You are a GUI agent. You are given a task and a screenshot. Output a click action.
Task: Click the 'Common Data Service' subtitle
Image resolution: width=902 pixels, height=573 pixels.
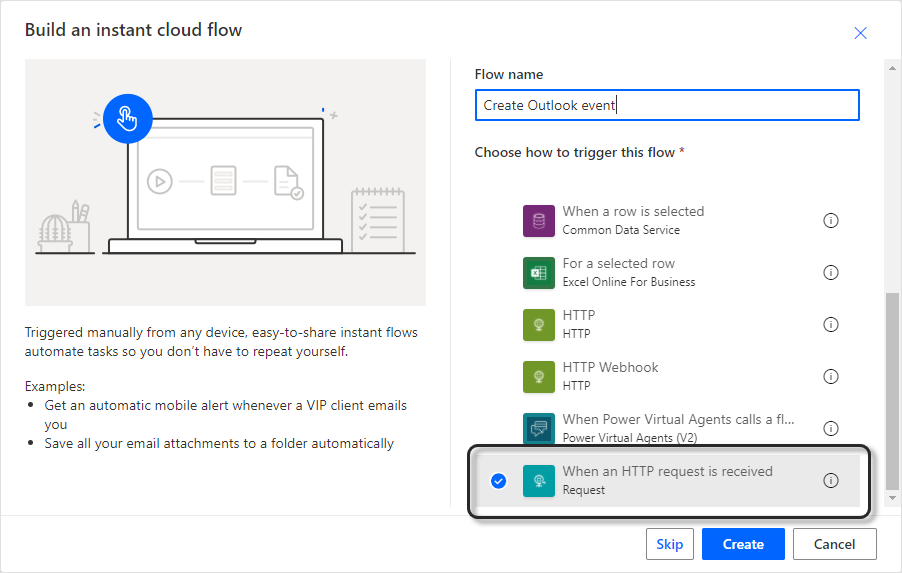tap(621, 230)
